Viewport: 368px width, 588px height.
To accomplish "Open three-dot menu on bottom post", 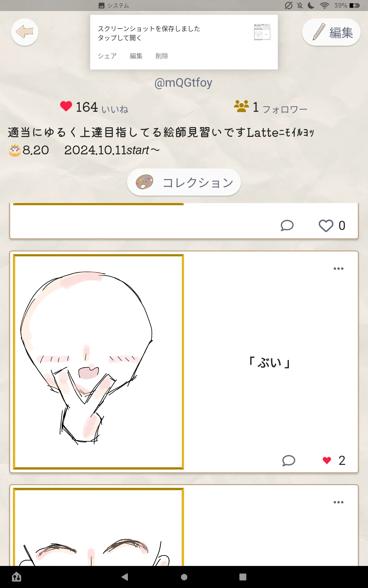I will pos(339,502).
